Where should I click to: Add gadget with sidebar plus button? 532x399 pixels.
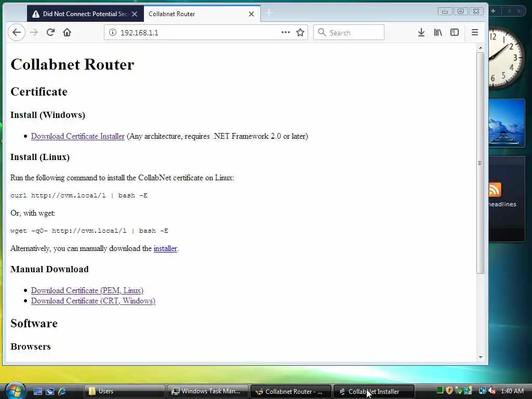pos(493,11)
